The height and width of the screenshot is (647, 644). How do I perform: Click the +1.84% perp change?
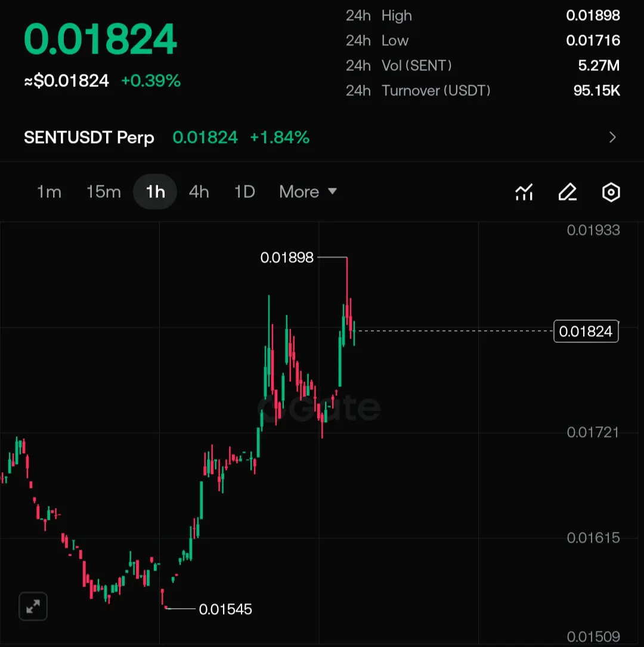pyautogui.click(x=280, y=137)
